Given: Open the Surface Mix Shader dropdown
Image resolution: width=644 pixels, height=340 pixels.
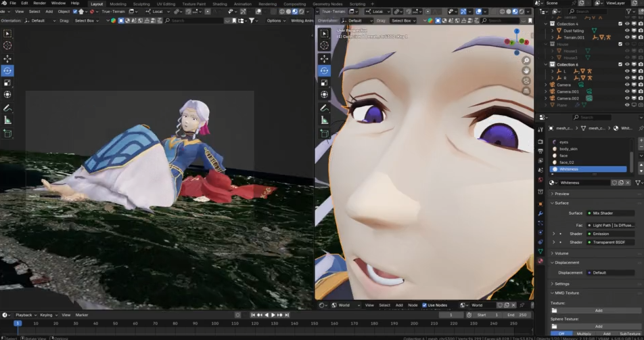Looking at the screenshot, I should point(609,213).
